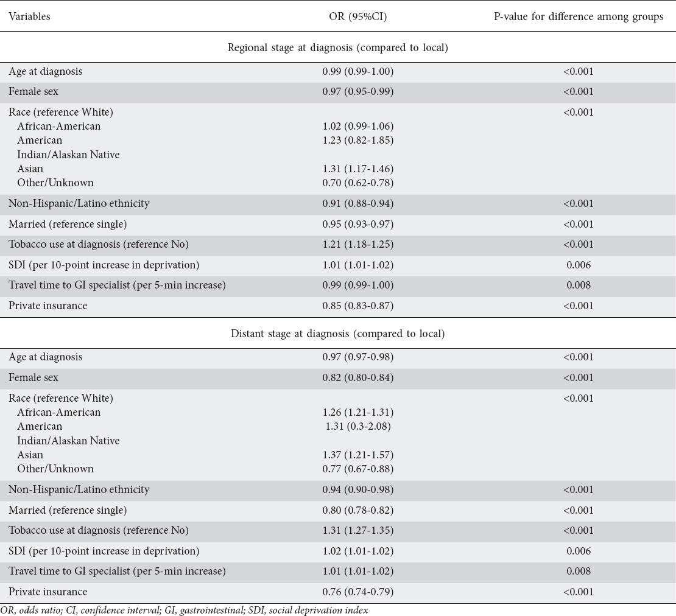Screen dimensions: 676x616
Task: Click the "P-value for difference among groups" header
Action: click(x=578, y=17)
